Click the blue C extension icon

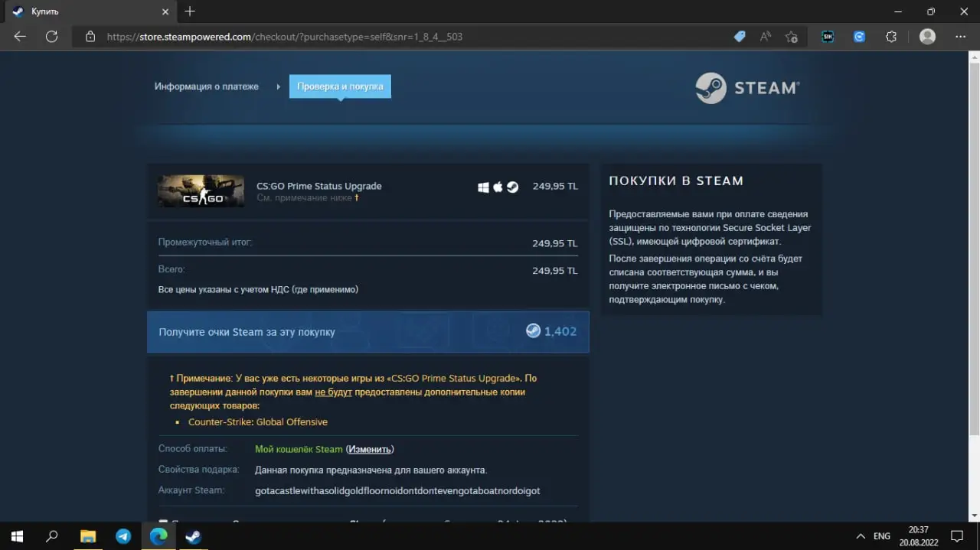859,36
